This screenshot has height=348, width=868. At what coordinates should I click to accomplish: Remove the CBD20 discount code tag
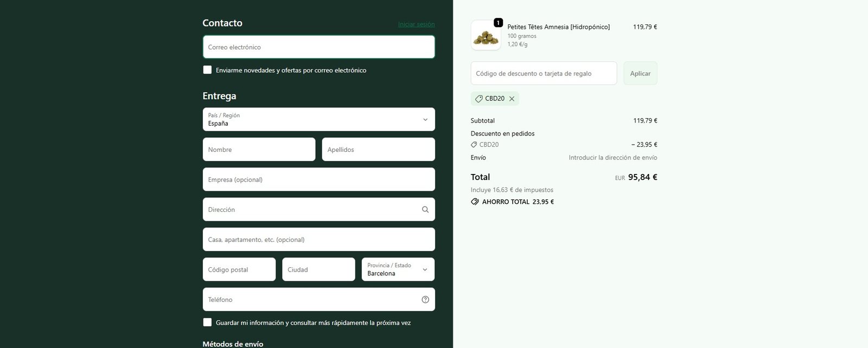[512, 99]
